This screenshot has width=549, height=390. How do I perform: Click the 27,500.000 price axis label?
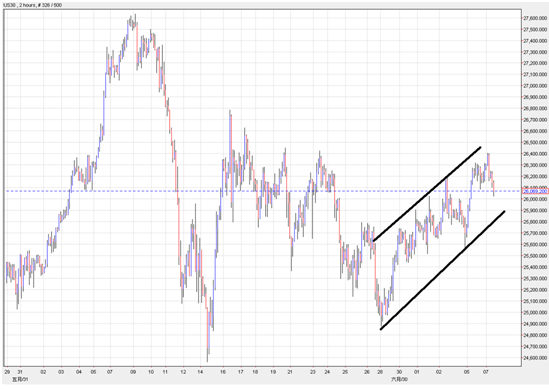pyautogui.click(x=535, y=29)
